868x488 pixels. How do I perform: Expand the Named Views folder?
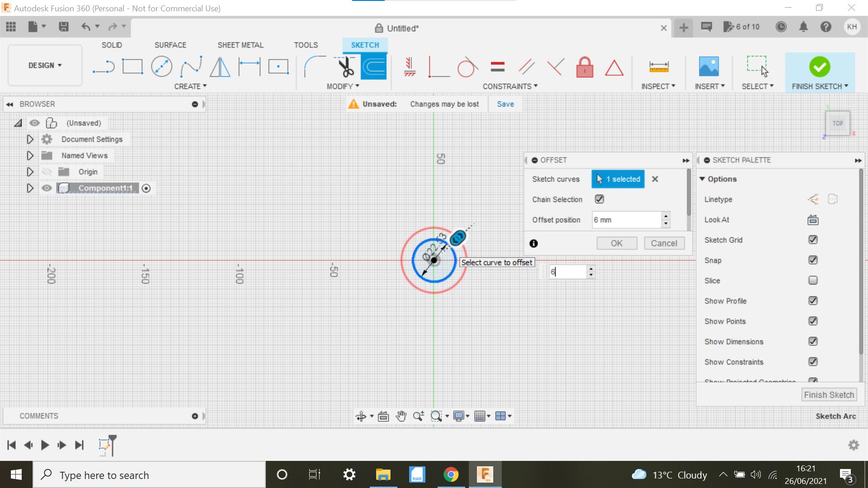30,155
